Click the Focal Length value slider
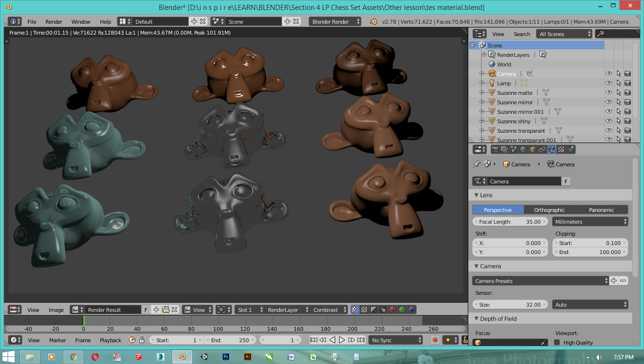The height and width of the screenshot is (364, 644). (510, 221)
